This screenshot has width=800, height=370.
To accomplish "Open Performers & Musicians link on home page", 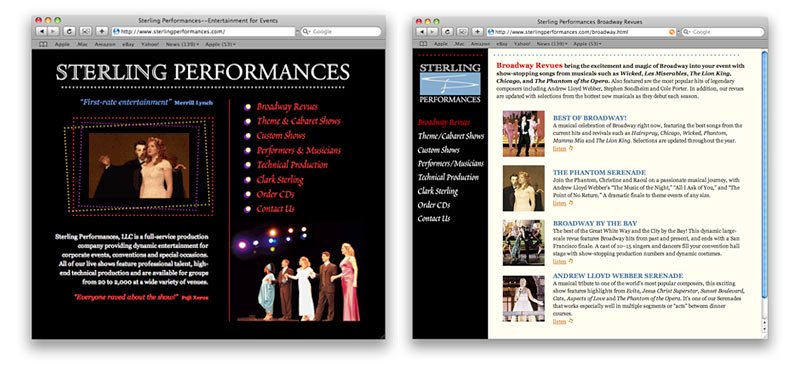I will (298, 151).
